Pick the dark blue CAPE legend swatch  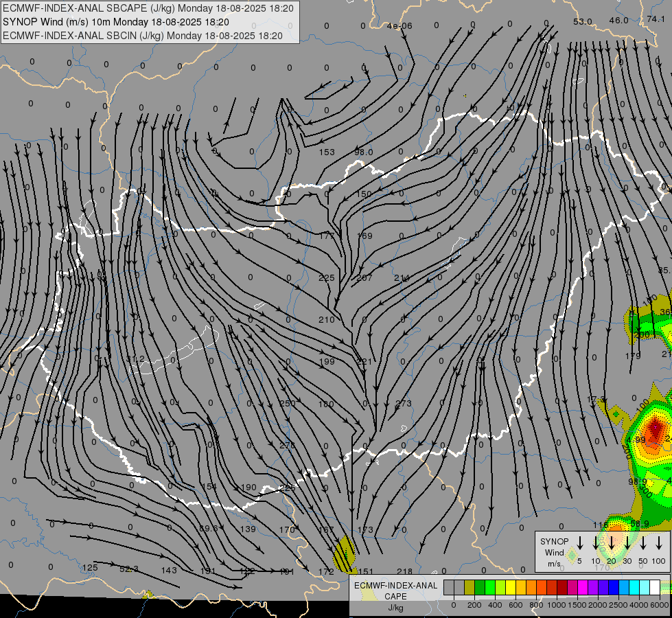[x=613, y=588]
